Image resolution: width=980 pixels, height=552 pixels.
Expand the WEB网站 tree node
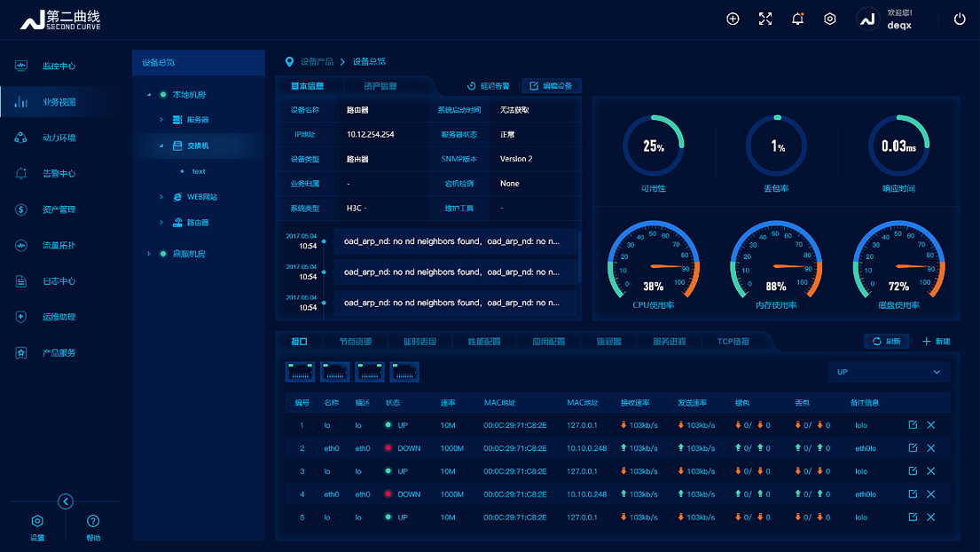point(161,197)
